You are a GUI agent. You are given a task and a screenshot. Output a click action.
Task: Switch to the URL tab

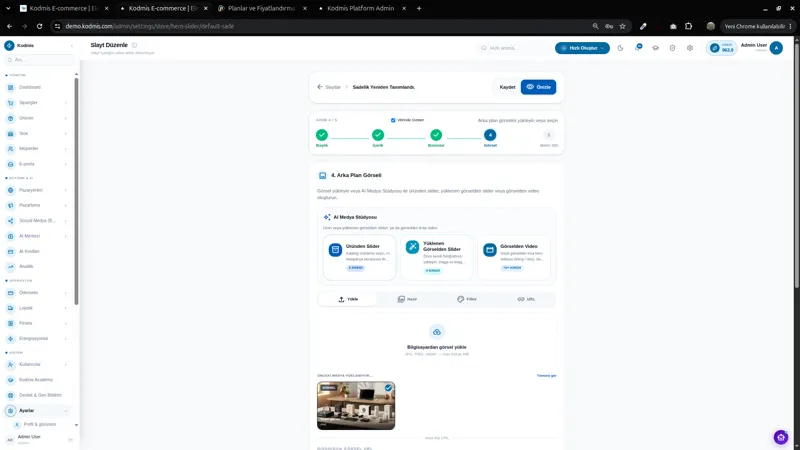coord(526,299)
